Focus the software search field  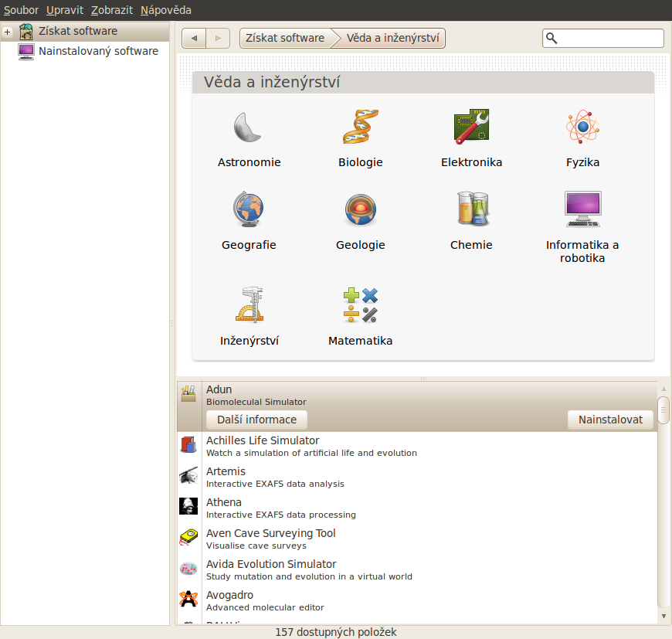click(x=603, y=39)
